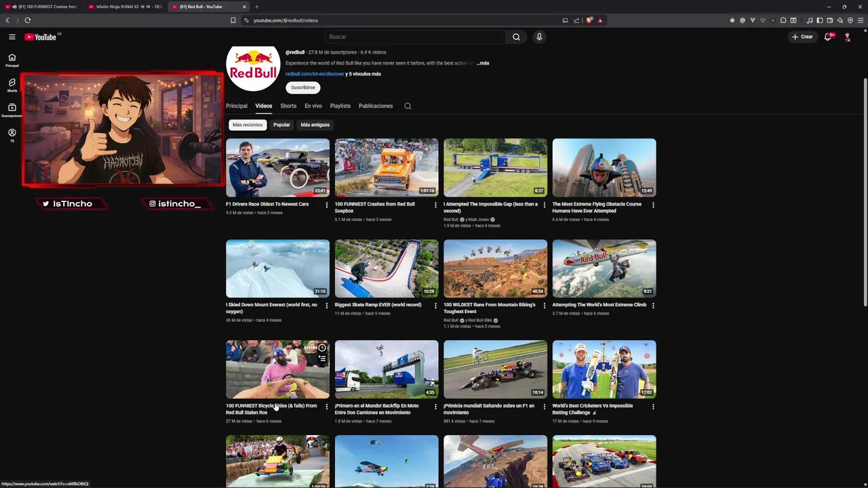Switch to the Publicaciones tab

point(376,106)
